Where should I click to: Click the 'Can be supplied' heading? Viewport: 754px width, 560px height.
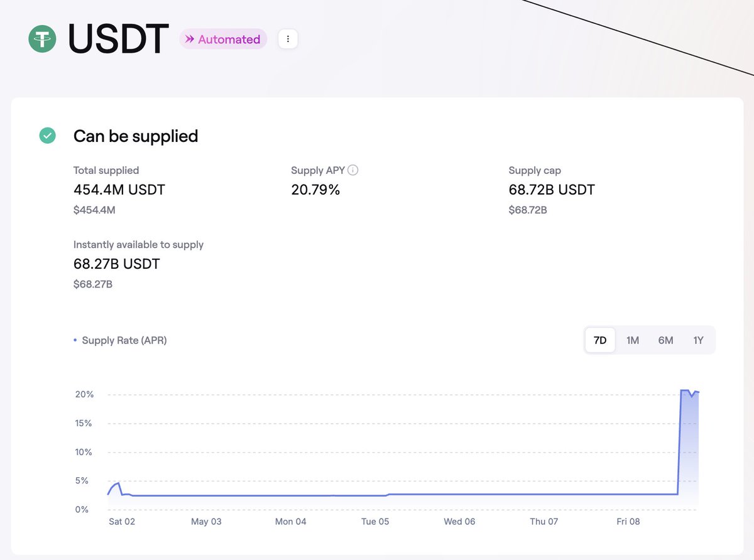pos(136,136)
